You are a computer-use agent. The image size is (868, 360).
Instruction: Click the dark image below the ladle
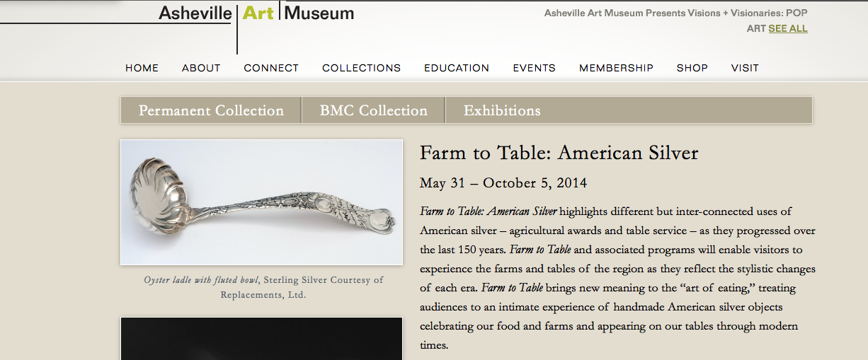[x=262, y=339]
